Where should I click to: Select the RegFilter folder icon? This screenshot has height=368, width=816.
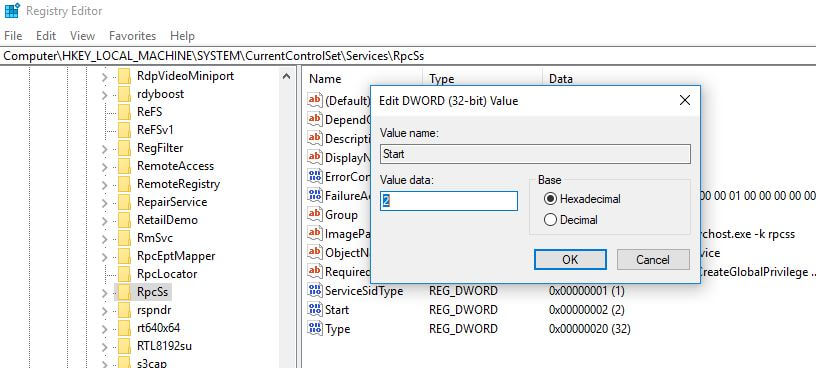124,148
